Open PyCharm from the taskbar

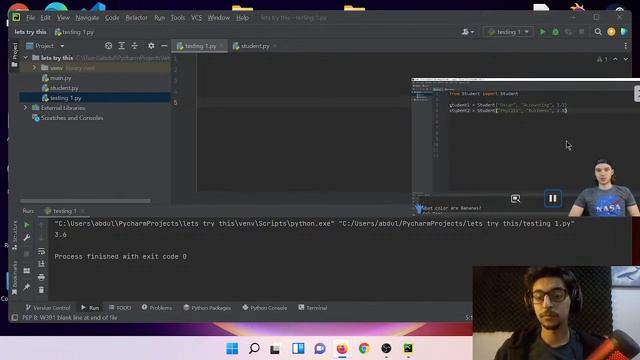[408, 349]
